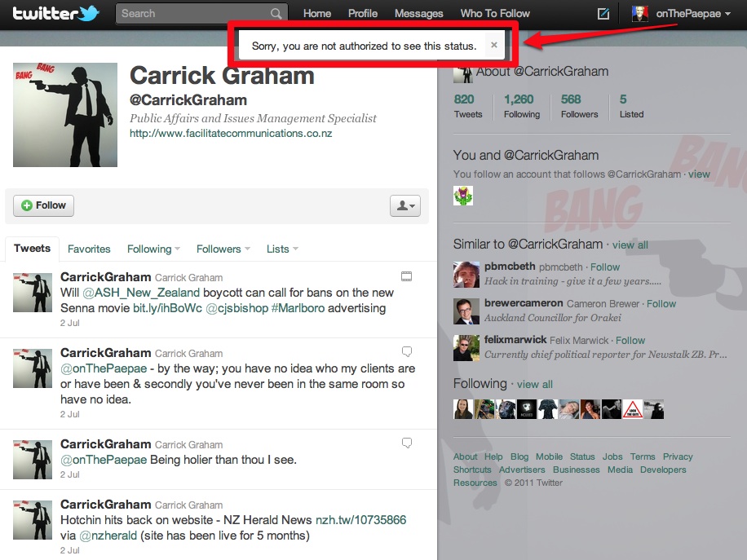Click the @nzherald mention
This screenshot has height=560, width=747.
pos(108,536)
